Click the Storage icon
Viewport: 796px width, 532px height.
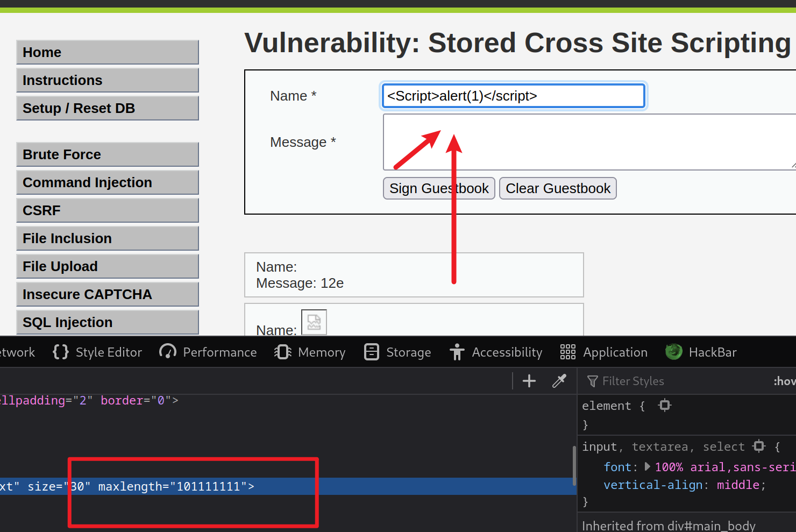click(372, 352)
